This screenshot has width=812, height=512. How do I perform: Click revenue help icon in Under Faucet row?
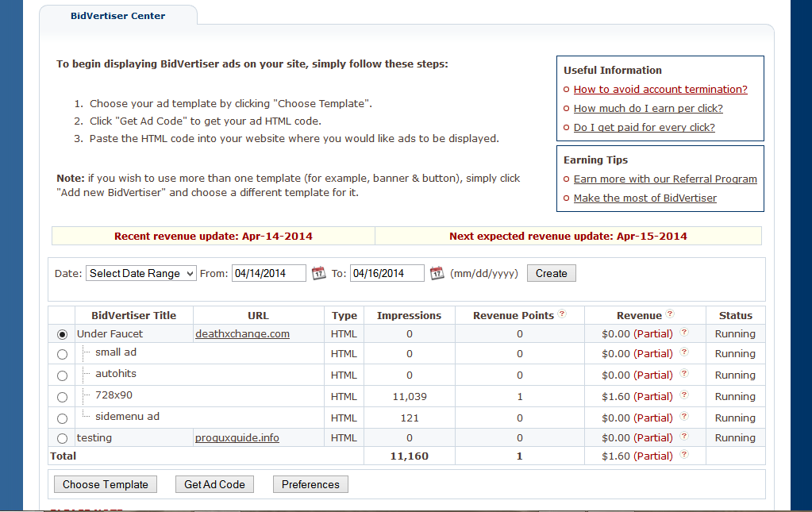pos(684,333)
